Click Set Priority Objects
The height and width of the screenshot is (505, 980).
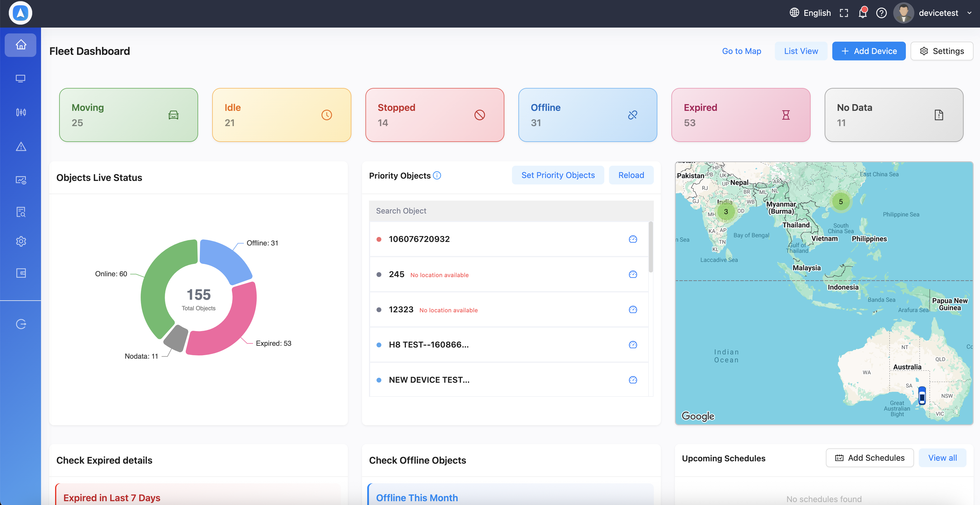point(558,175)
